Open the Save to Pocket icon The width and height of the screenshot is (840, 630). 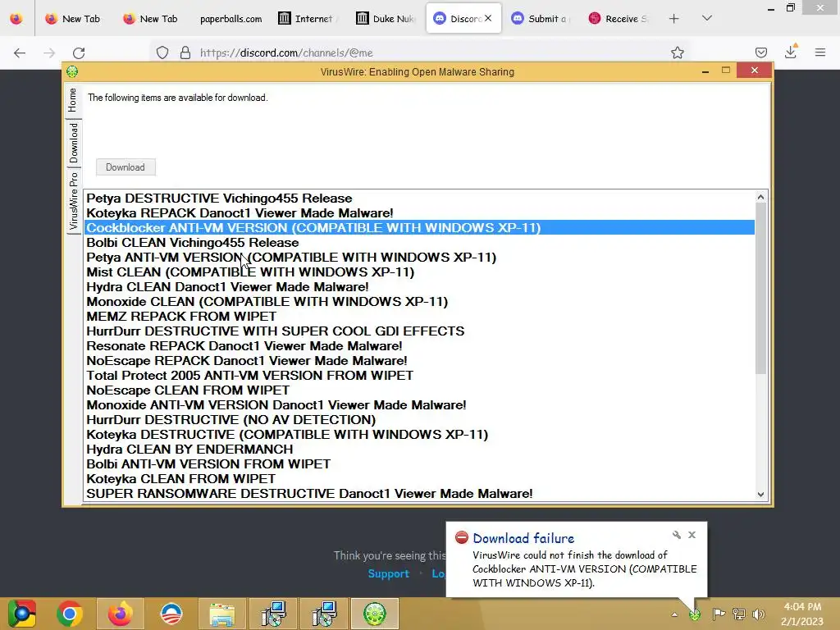[760, 52]
